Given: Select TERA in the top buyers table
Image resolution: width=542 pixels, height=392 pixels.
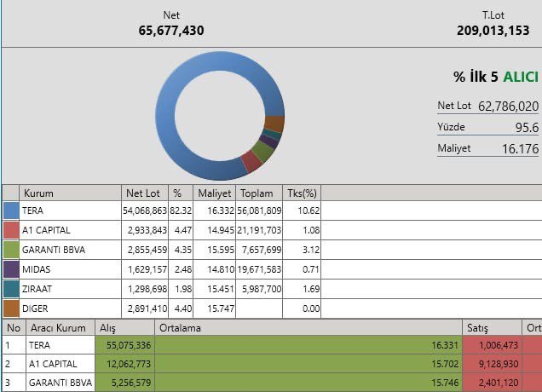Looking at the screenshot, I should point(32,210).
